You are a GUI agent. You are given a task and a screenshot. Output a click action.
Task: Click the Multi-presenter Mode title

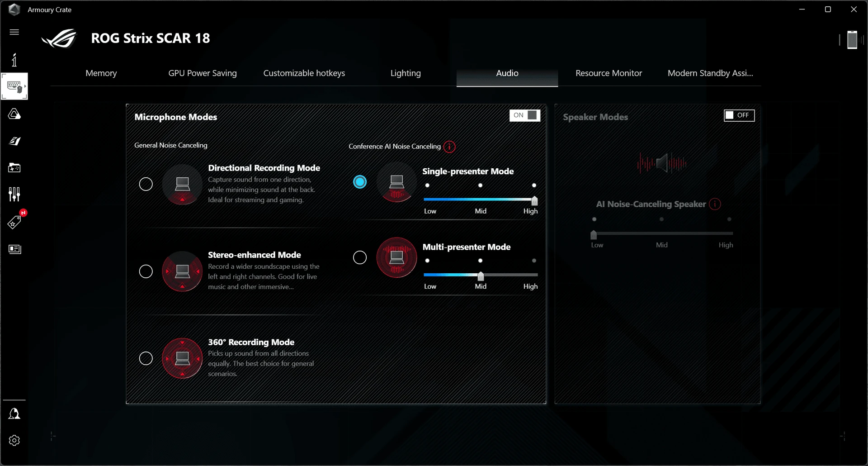pyautogui.click(x=467, y=247)
